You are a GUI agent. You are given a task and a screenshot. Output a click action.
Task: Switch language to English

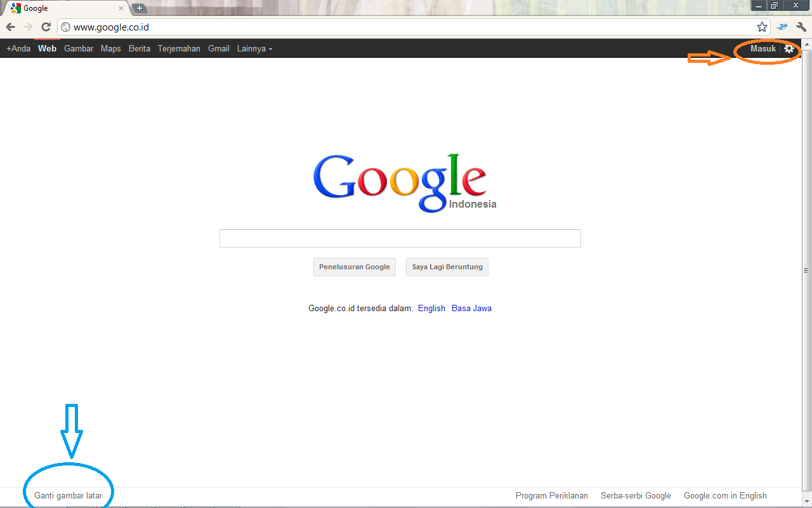[431, 308]
